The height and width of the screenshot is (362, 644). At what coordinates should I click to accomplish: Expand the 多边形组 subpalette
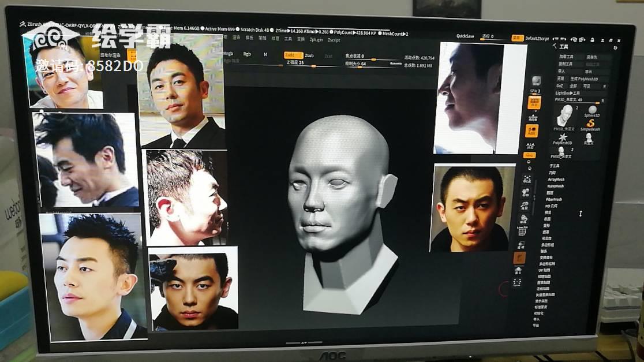pyautogui.click(x=547, y=244)
